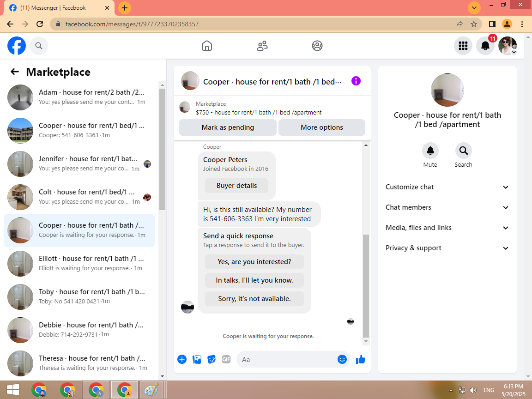This screenshot has height=399, width=532.
Task: Open Colt house for rent conversation
Action: (79, 197)
